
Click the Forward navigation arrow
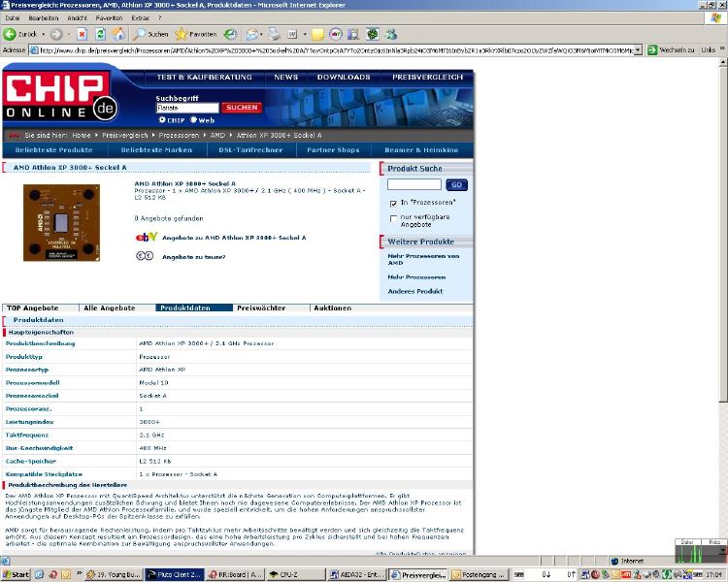[x=56, y=34]
